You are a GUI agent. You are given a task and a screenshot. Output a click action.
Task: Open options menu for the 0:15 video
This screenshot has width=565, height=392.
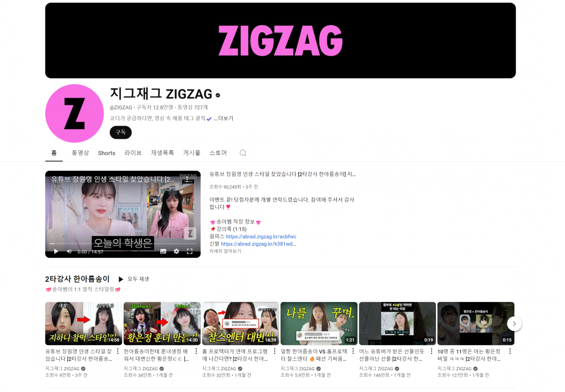510,351
